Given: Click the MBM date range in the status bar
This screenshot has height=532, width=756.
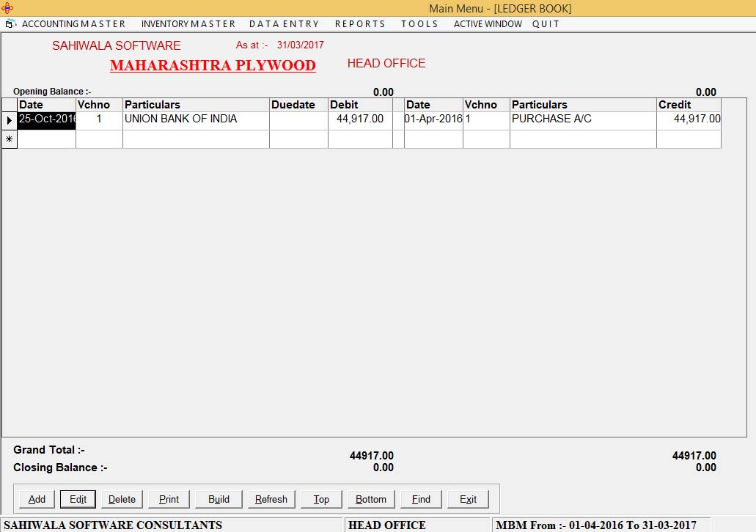Looking at the screenshot, I should 600,525.
